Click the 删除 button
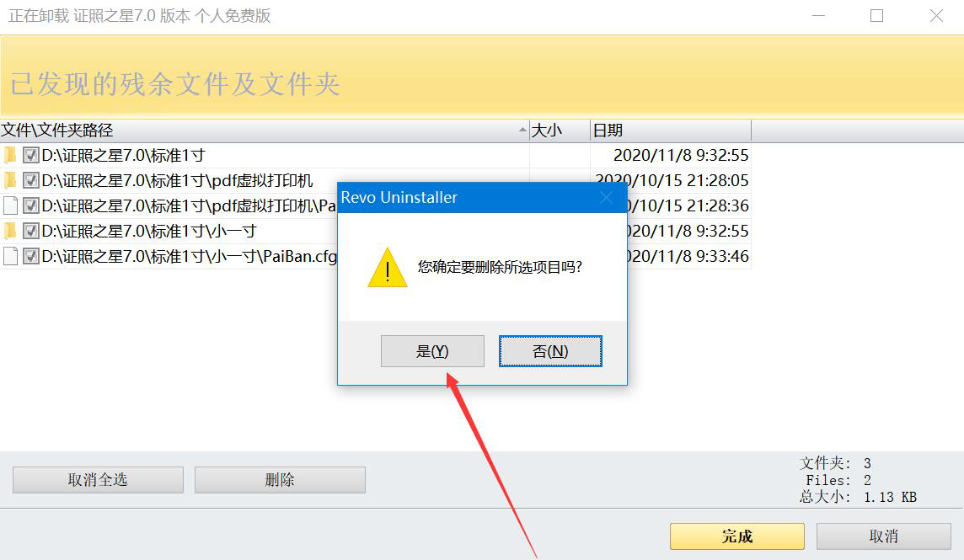 click(x=280, y=479)
